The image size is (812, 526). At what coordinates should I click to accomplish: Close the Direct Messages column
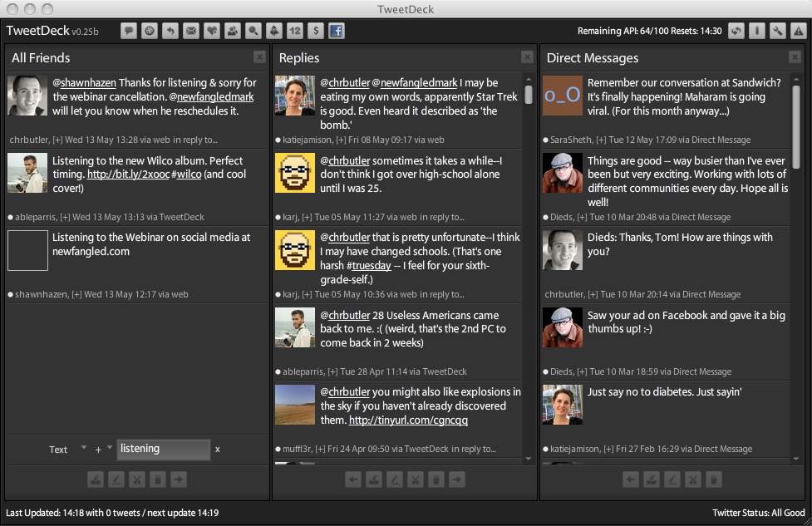(795, 57)
